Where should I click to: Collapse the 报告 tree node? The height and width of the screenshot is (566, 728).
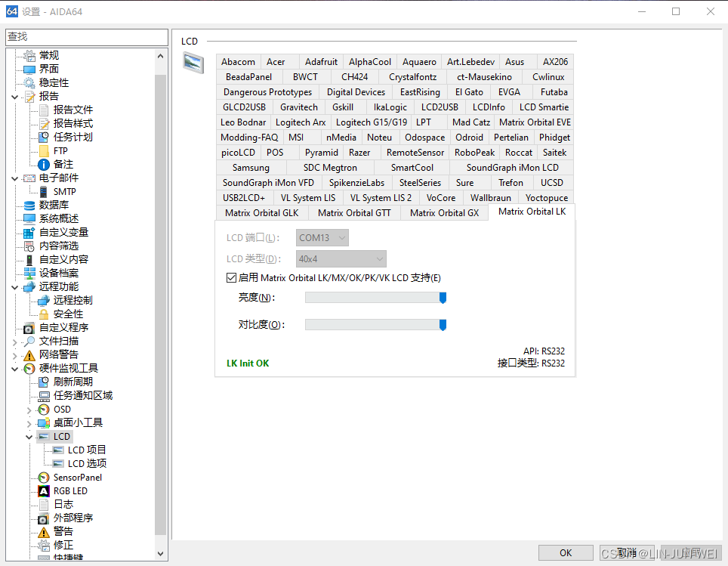(15, 97)
